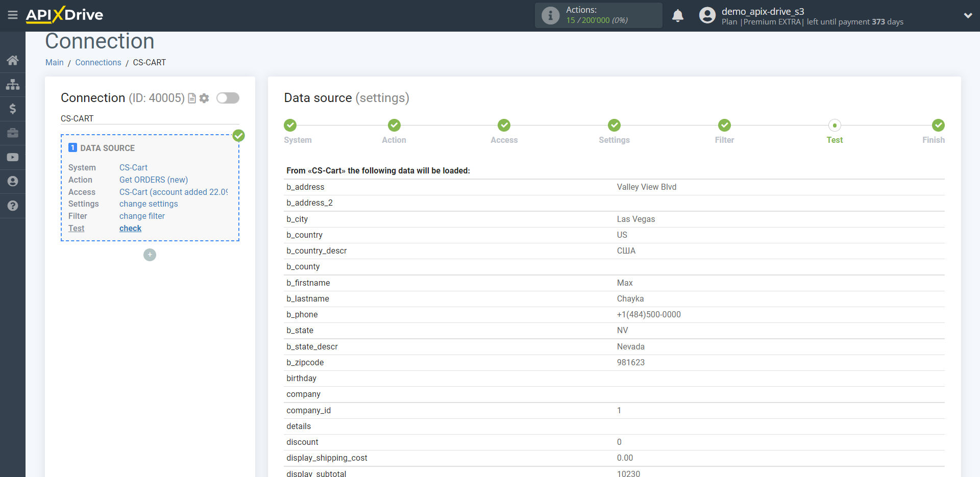
Task: Click the account avatar icon
Action: 707,15
